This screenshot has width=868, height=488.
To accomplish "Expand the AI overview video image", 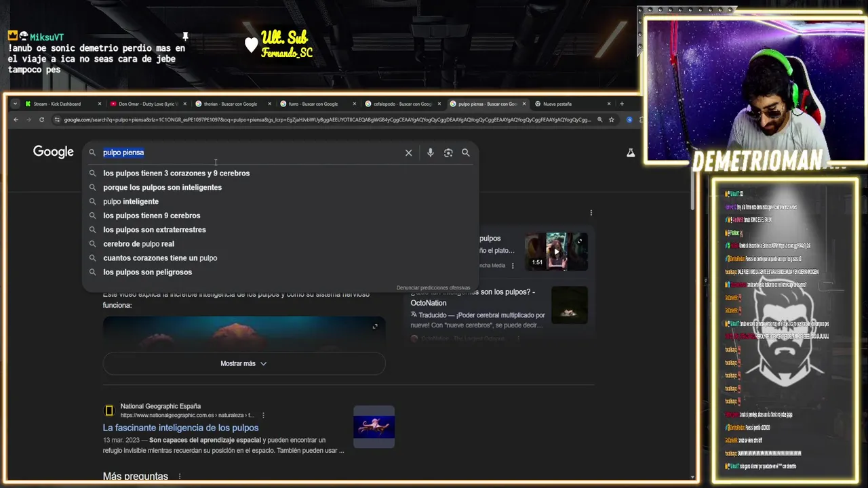I will point(375,327).
